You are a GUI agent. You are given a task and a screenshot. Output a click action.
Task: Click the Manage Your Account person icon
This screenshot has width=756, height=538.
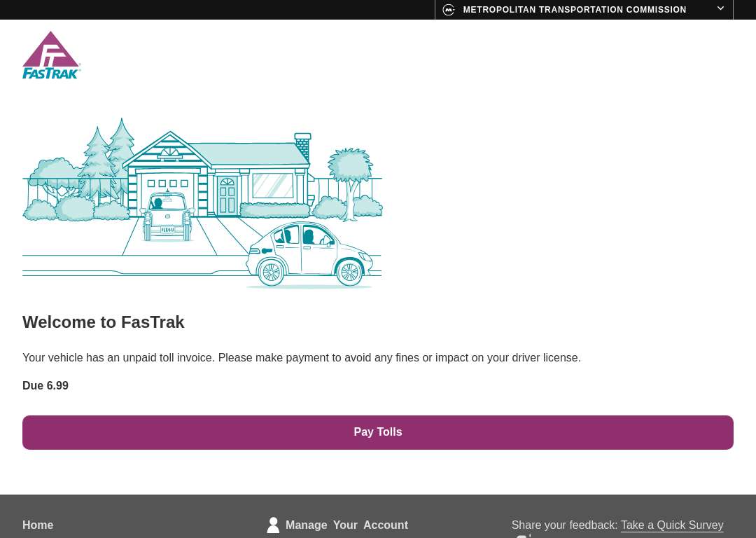pos(273,525)
